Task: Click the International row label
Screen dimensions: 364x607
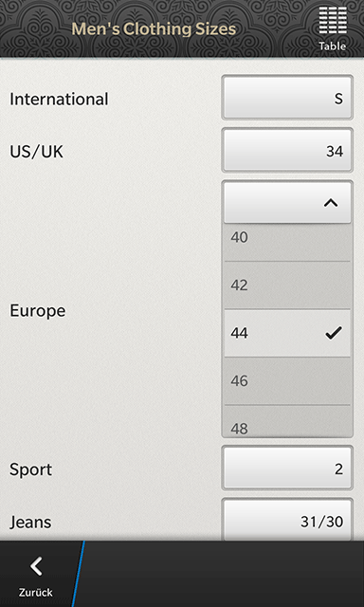Action: pyautogui.click(x=59, y=99)
